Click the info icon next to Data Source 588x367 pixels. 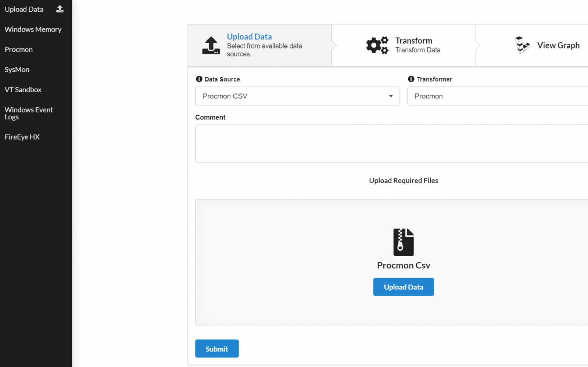point(199,79)
